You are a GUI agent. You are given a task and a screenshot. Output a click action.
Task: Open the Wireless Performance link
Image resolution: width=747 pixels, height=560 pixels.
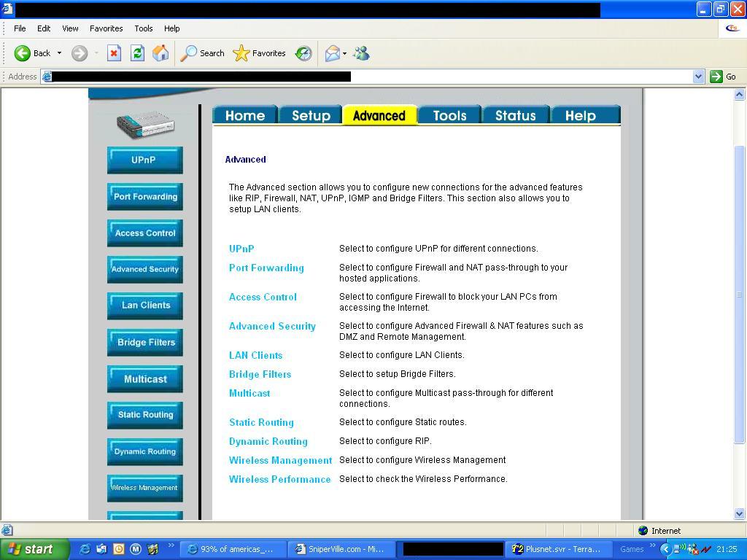[279, 479]
